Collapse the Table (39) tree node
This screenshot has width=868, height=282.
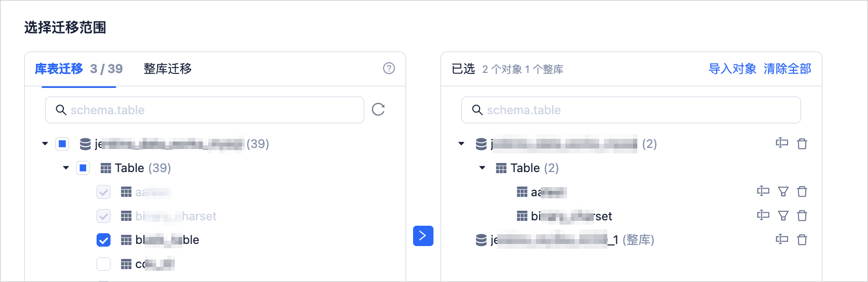(x=66, y=168)
